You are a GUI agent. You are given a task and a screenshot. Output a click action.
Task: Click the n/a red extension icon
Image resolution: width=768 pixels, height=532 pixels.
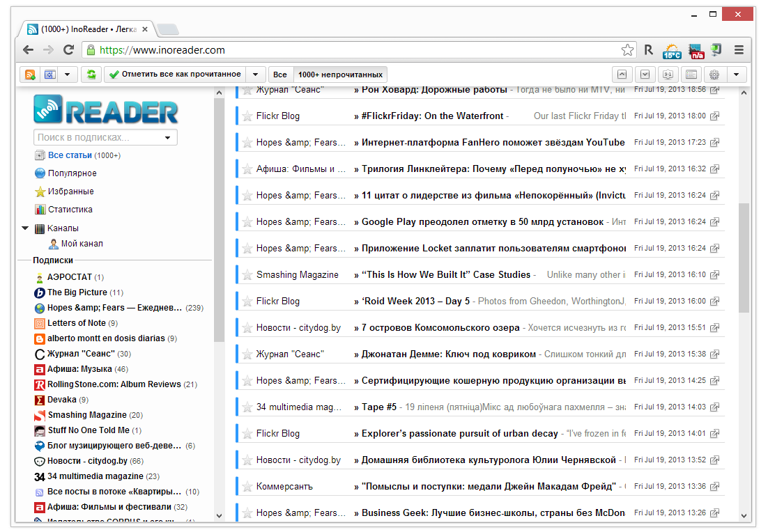coord(696,50)
